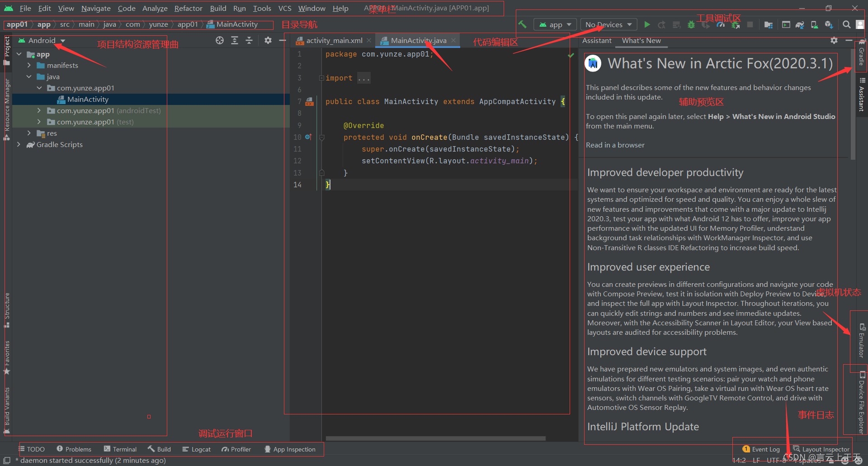Click the editor horizontal scrollbar
Viewport: 868px width, 466px height.
point(436,438)
